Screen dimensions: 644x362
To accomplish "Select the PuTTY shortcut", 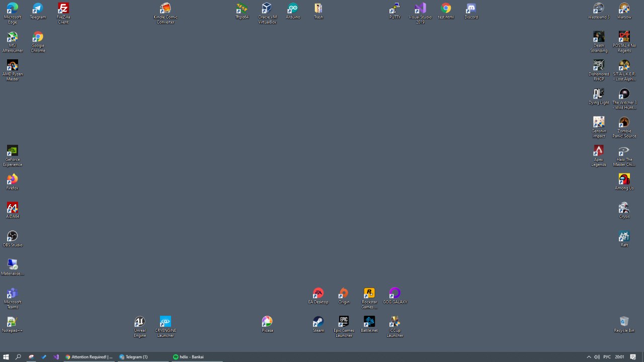I will tap(395, 11).
